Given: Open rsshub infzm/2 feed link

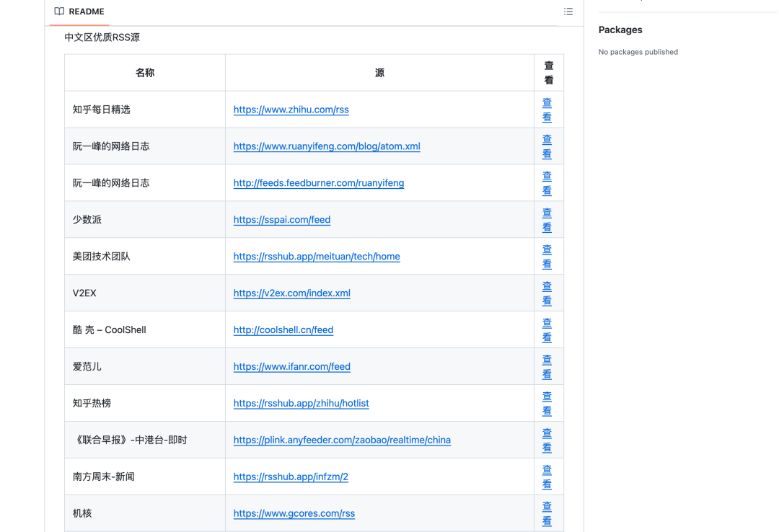Looking at the screenshot, I should 291,477.
